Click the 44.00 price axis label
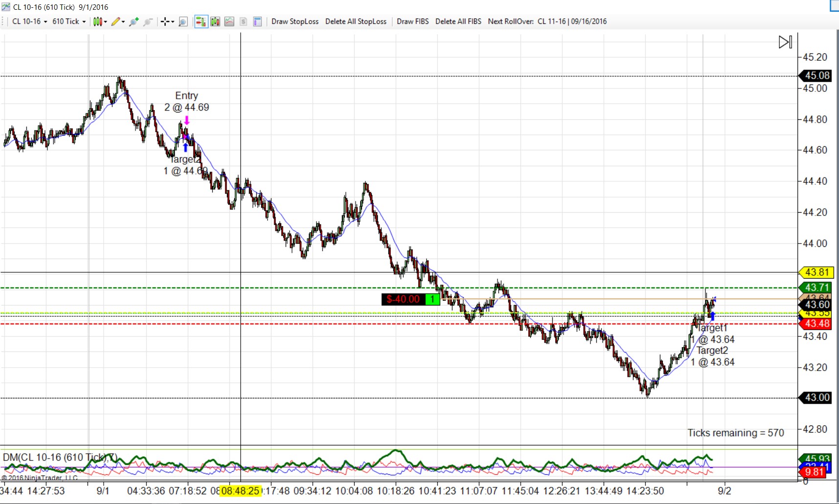 click(x=815, y=243)
